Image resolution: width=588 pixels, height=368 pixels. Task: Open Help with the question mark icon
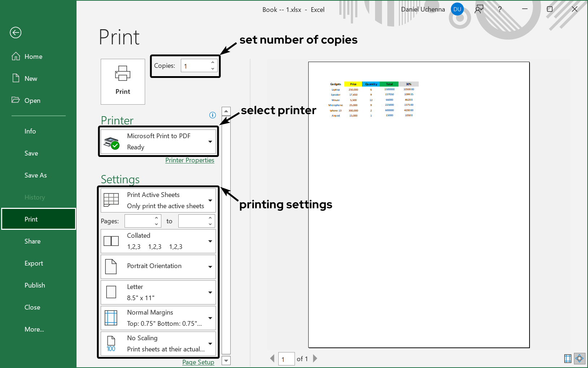[500, 9]
